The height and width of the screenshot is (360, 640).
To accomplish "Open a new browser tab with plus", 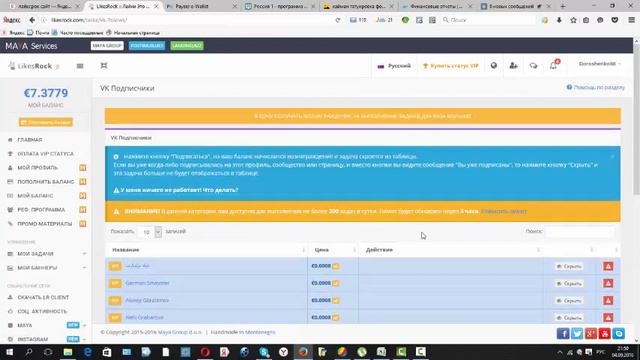I will pos(563,6).
